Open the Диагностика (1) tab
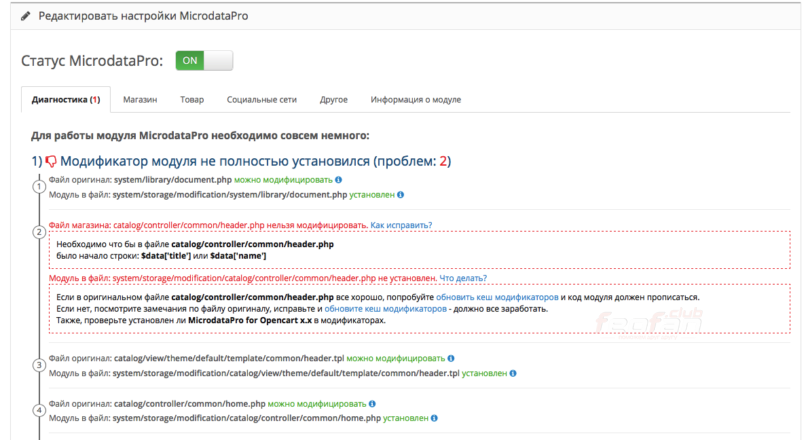806x440 pixels. point(66,100)
